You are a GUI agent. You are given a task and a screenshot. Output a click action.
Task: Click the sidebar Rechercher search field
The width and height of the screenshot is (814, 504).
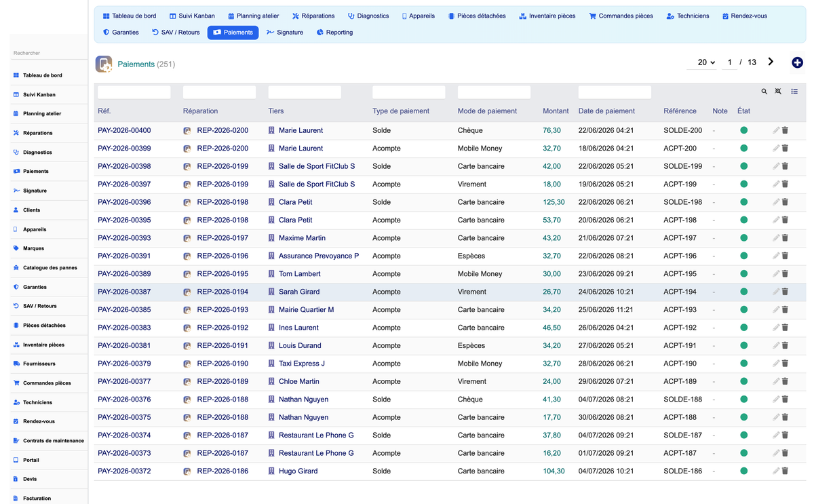pos(49,53)
